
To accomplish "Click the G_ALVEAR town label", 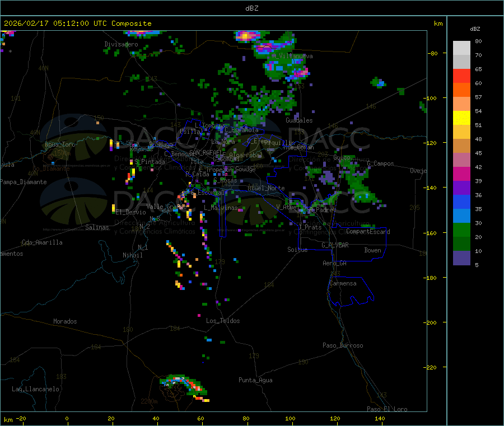I will (x=335, y=245).
